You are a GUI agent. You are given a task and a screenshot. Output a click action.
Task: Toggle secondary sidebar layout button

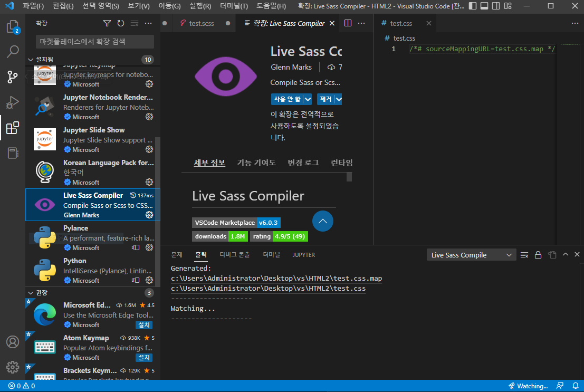pyautogui.click(x=496, y=6)
